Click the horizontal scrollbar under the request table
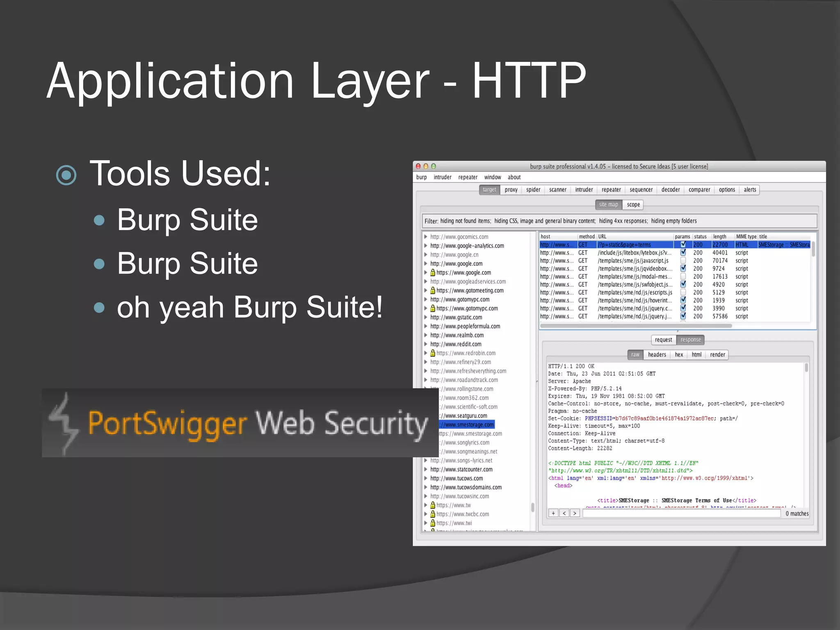The height and width of the screenshot is (630, 840). [x=636, y=326]
